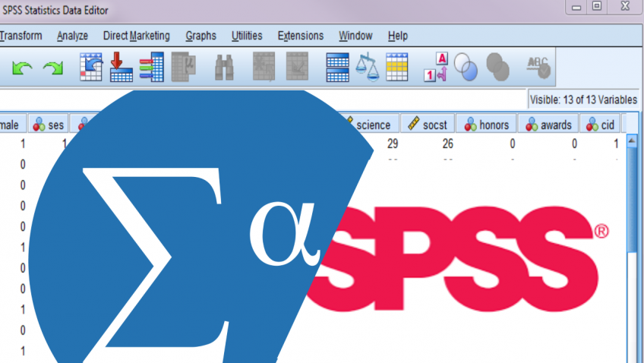
Task: Click the vertical scrollbar thumb
Action: click(632, 201)
